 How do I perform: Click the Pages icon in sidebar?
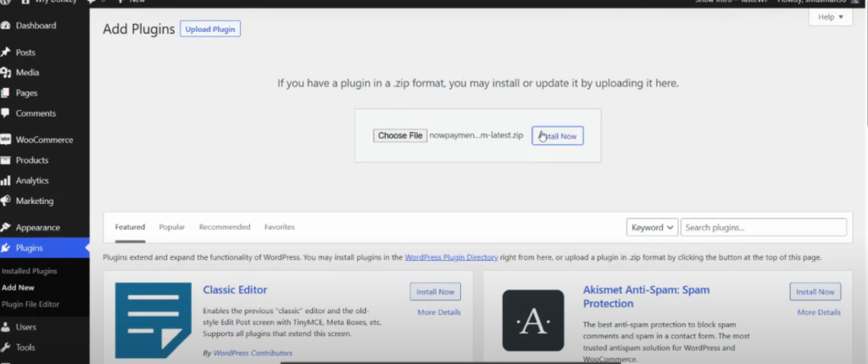(x=5, y=93)
